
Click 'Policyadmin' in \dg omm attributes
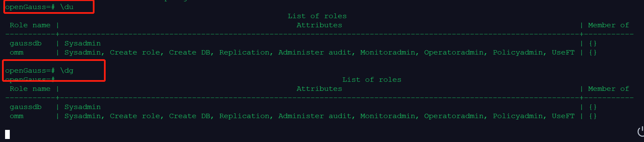(518, 116)
